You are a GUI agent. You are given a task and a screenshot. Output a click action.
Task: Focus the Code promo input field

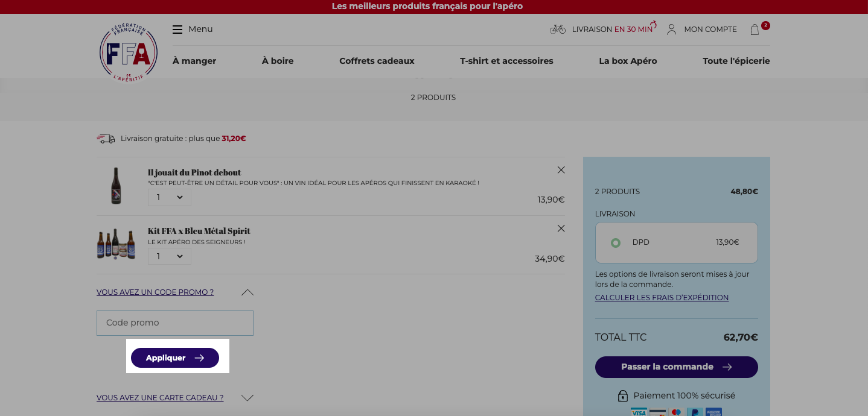(175, 323)
